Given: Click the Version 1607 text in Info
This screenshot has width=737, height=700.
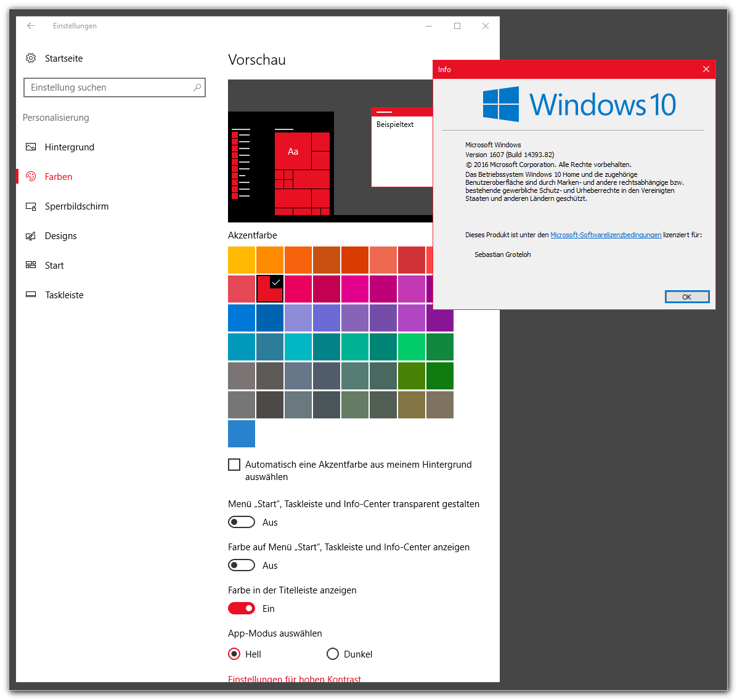Looking at the screenshot, I should tap(510, 155).
